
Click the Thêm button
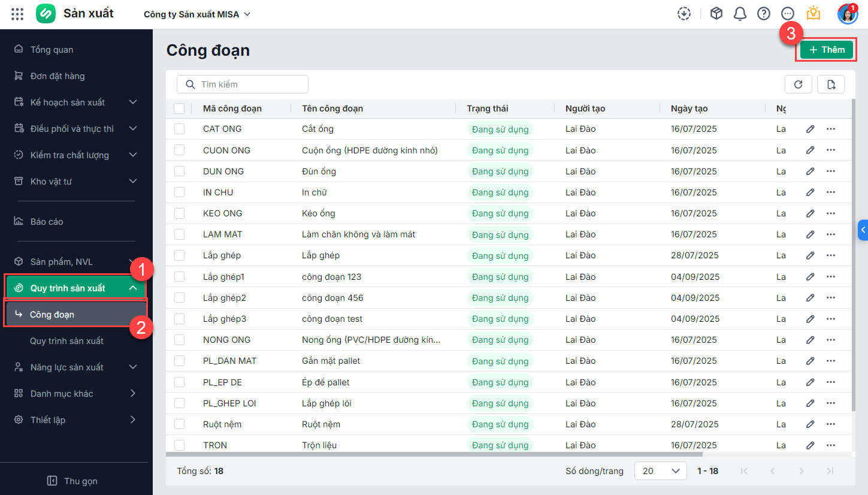point(827,50)
